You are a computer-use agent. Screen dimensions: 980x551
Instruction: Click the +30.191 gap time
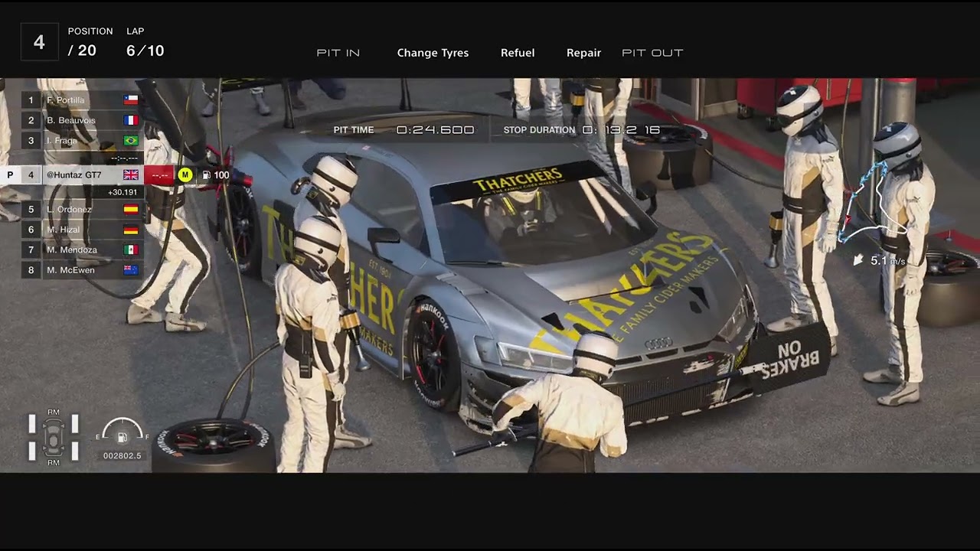click(x=122, y=193)
